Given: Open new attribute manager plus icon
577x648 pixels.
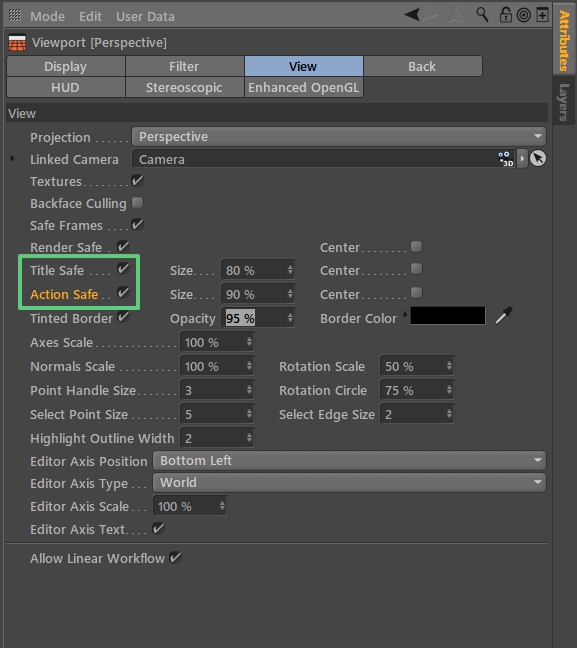Looking at the screenshot, I should (542, 15).
